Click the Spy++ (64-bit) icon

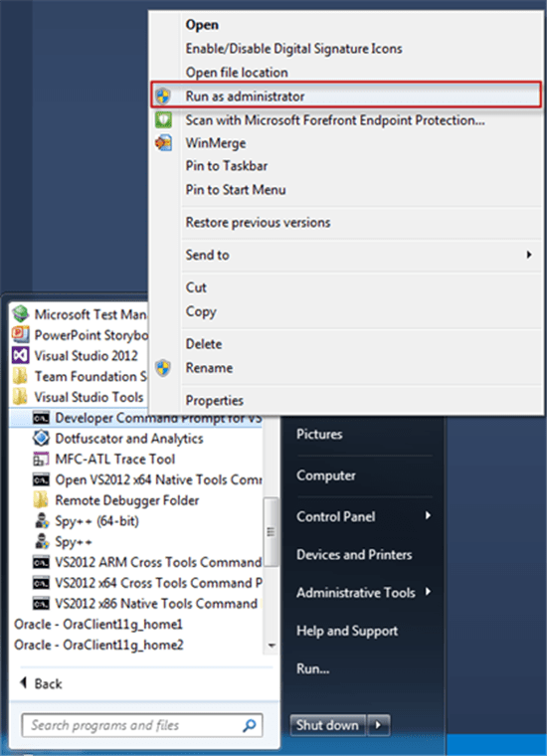42,520
